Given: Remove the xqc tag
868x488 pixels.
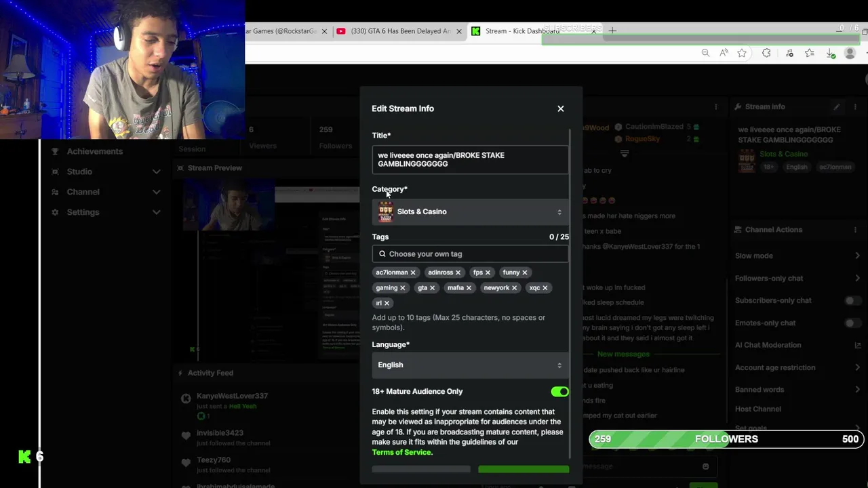Looking at the screenshot, I should [545, 288].
